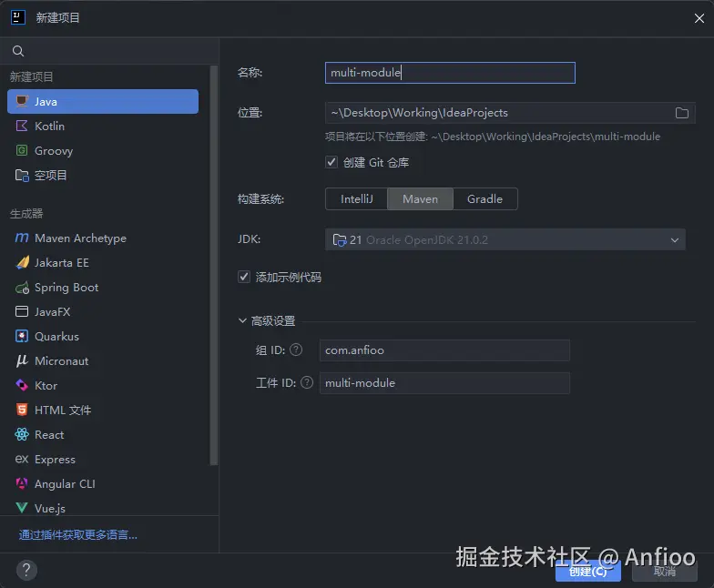Click the Ktor diamond icon
The height and width of the screenshot is (588, 714).
pyautogui.click(x=22, y=386)
